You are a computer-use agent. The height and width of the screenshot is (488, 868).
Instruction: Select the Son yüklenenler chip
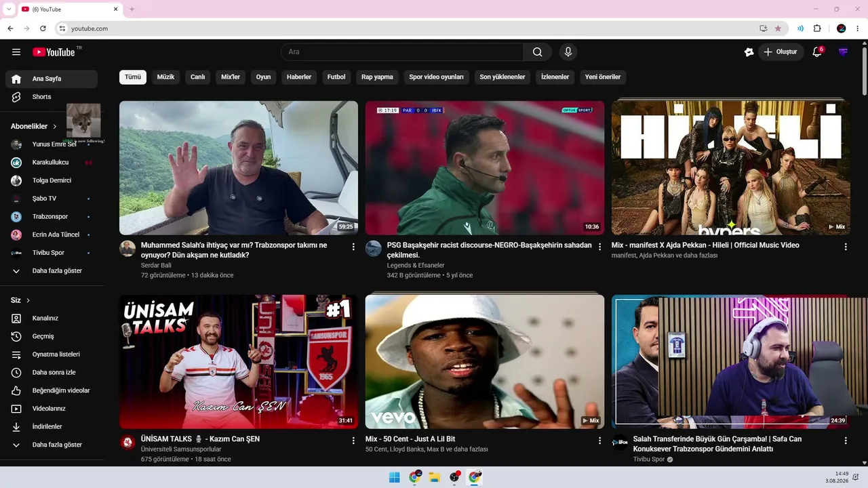(502, 77)
